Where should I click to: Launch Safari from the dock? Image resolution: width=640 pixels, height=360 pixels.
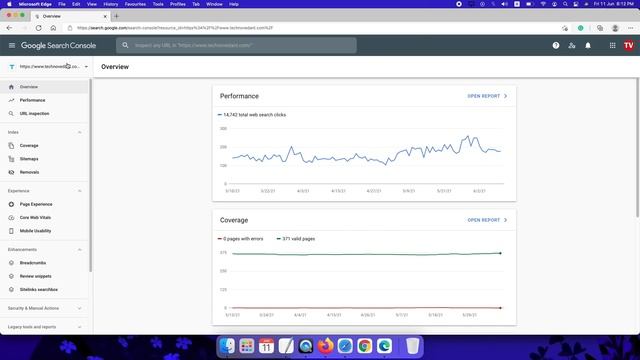(x=345, y=346)
